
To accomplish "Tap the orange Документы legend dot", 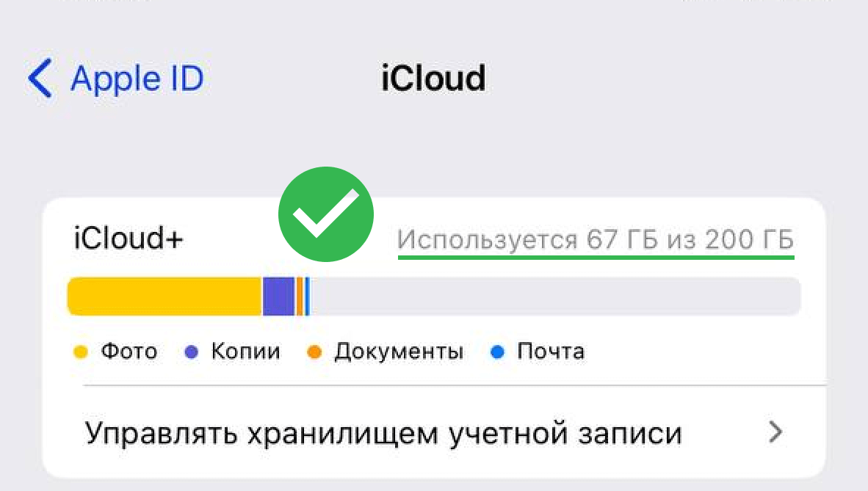I will (314, 352).
